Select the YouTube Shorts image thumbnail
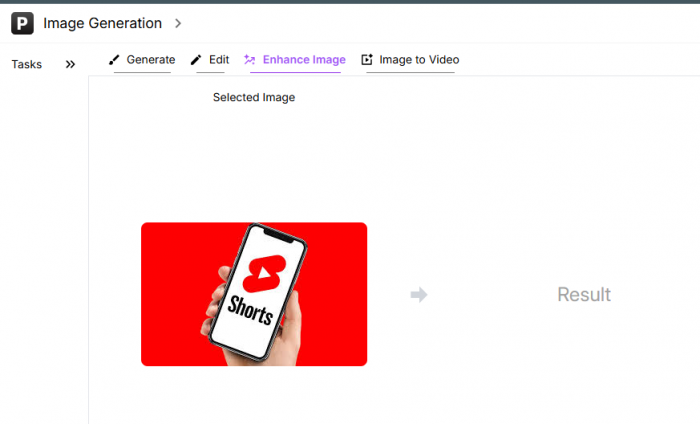Screen dimensions: 700x424 coord(254,294)
